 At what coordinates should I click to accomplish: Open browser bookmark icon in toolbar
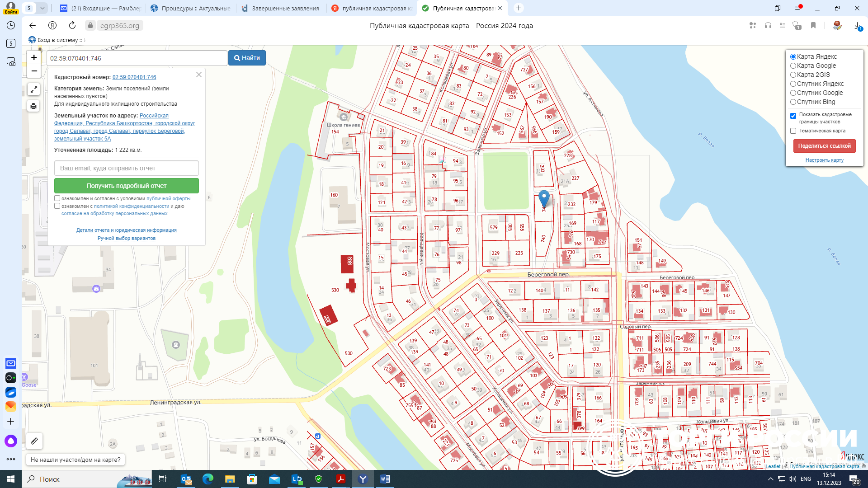[813, 25]
